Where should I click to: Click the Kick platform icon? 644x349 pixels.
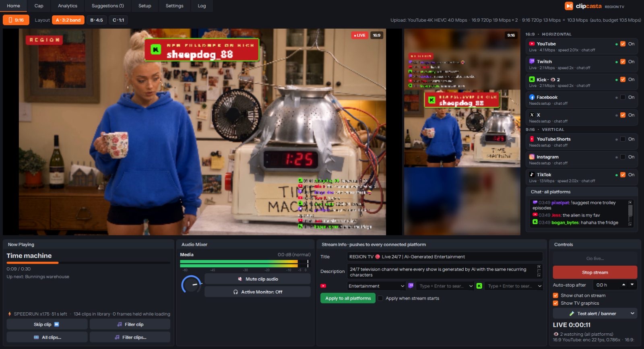point(532,79)
